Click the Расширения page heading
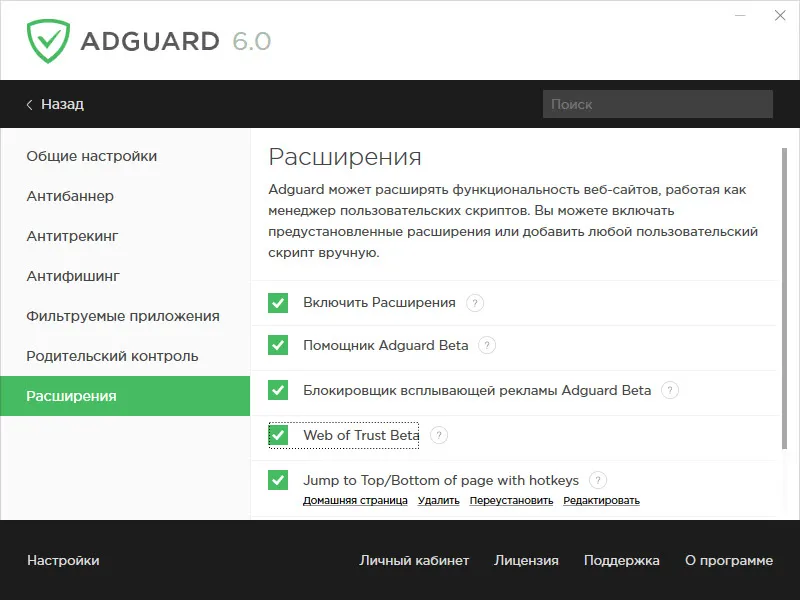This screenshot has width=800, height=600. (345, 157)
